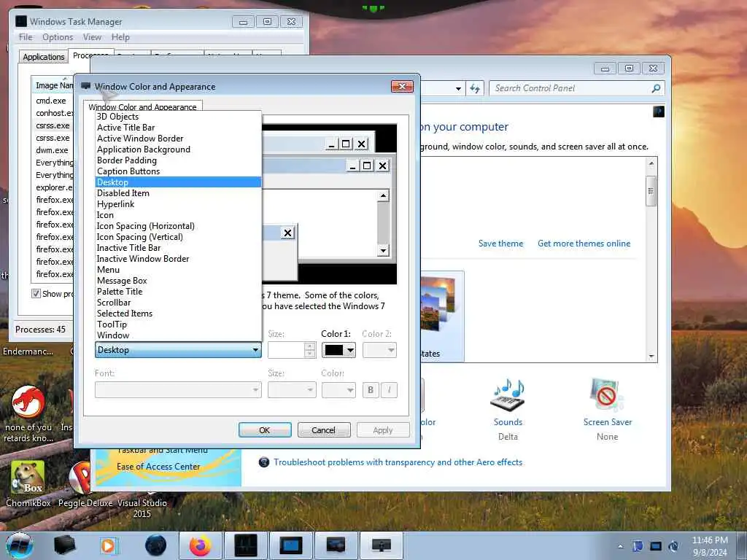Select ToolTip from the item list
The width and height of the screenshot is (747, 560).
[x=179, y=324]
